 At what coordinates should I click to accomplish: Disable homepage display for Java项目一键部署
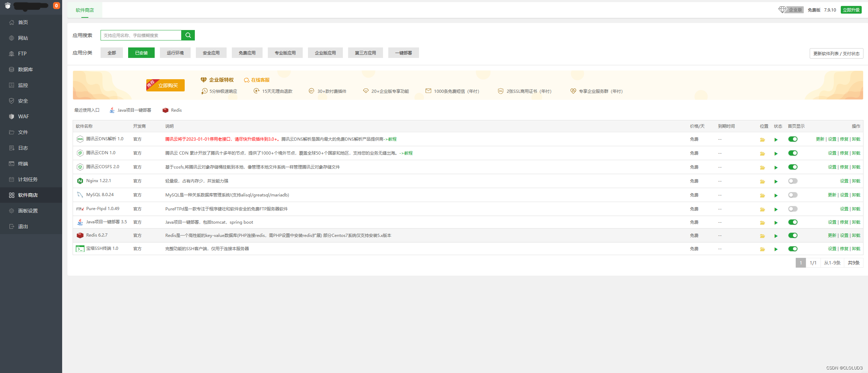(x=793, y=222)
